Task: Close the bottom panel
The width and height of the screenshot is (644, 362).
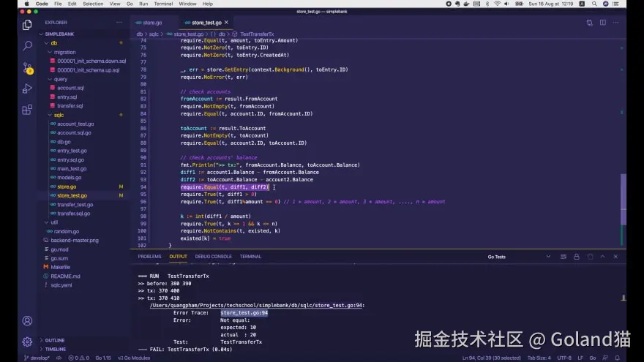Action: pos(615,257)
